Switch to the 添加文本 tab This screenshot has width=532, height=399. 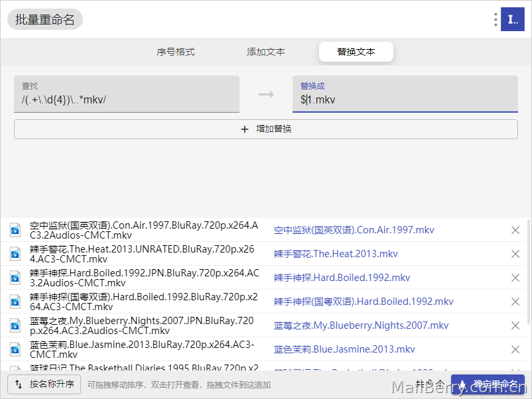click(265, 52)
